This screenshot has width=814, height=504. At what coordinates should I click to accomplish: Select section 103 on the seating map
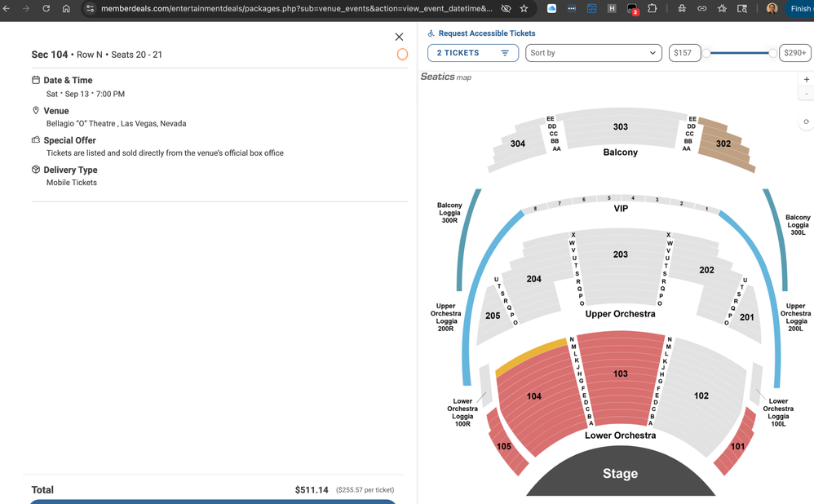(620, 374)
